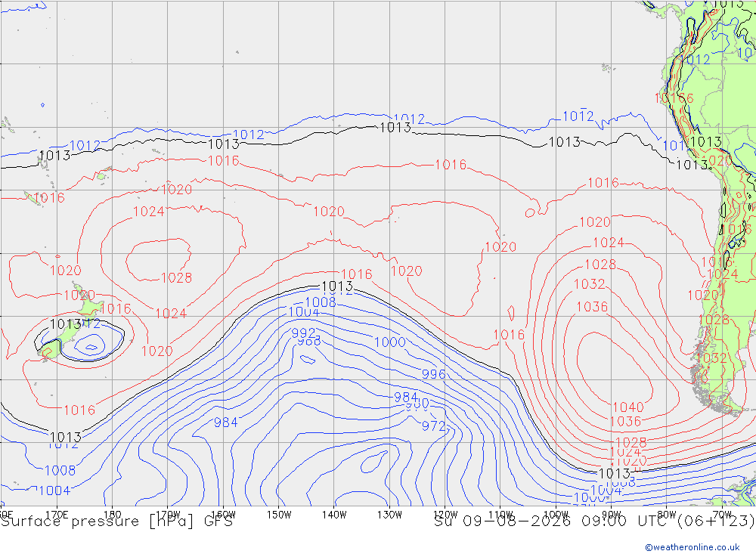Click the 1036 isobar label west of Chile
756x554 pixels.
click(592, 307)
